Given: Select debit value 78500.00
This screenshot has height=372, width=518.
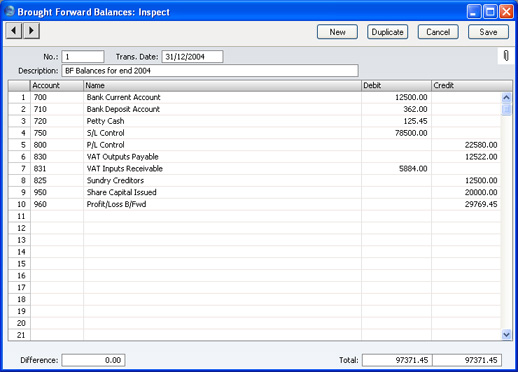Looking at the screenshot, I should pos(396,133).
